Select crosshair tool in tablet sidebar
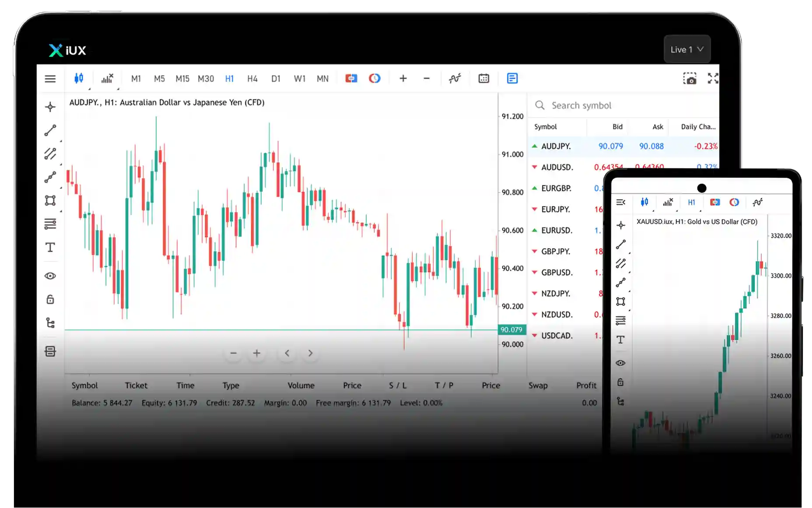This screenshot has width=812, height=508. tap(50, 107)
